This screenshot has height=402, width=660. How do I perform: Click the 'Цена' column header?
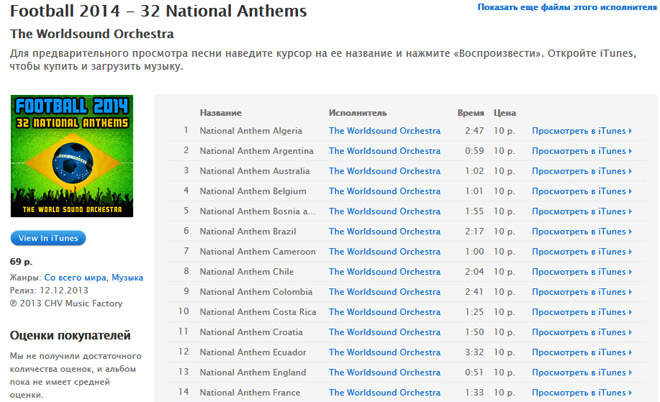click(x=505, y=113)
